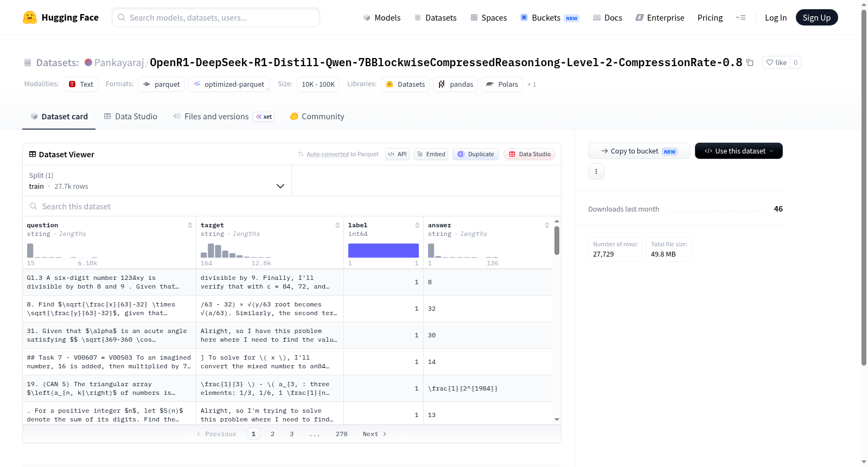Click the question cell starting 'G1.3 A six-digit'

(109, 282)
